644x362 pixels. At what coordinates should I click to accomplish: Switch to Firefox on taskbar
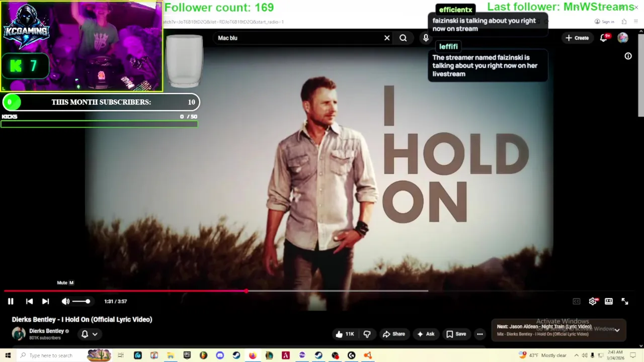click(253, 355)
